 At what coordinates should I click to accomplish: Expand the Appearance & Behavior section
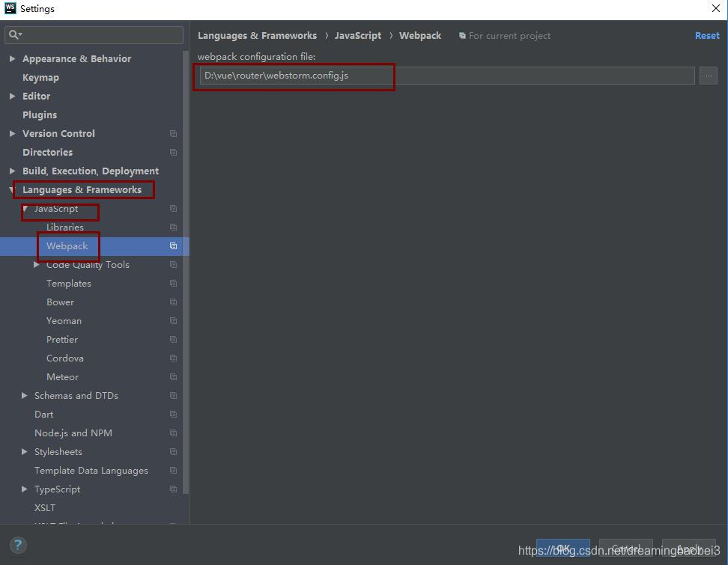point(13,58)
